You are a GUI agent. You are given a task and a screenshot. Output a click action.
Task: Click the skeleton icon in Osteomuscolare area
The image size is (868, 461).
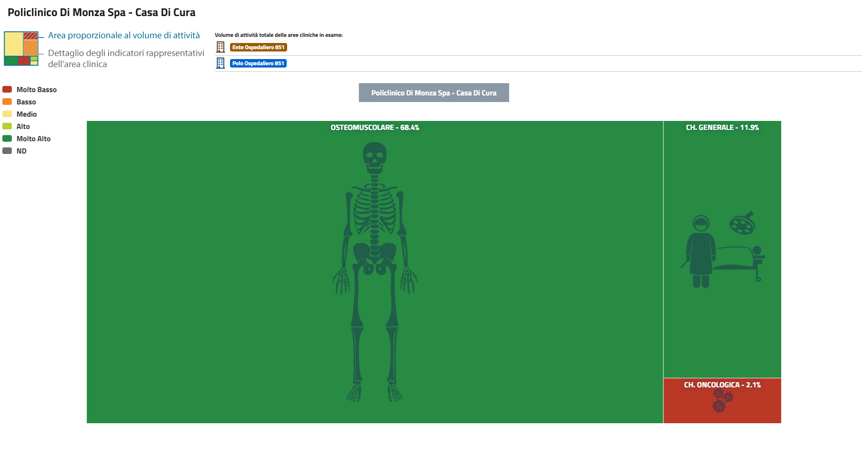(374, 272)
